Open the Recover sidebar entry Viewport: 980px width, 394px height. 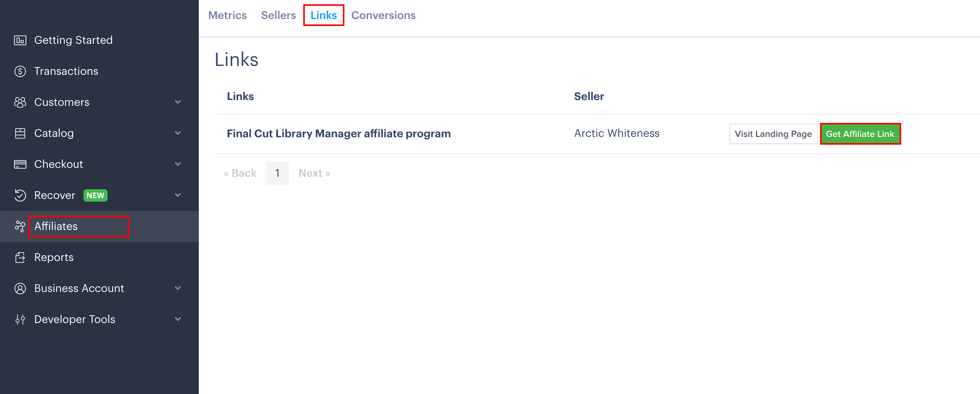55,195
